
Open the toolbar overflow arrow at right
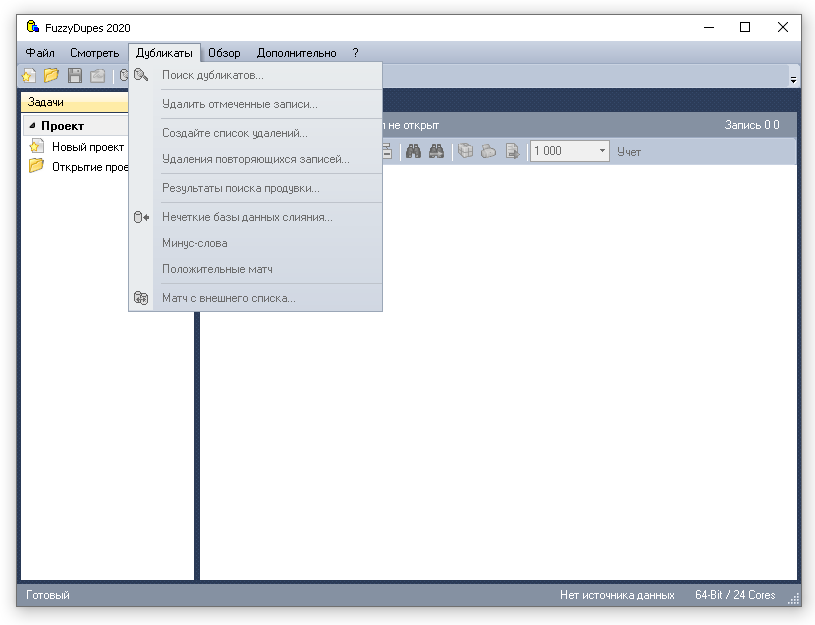[793, 80]
